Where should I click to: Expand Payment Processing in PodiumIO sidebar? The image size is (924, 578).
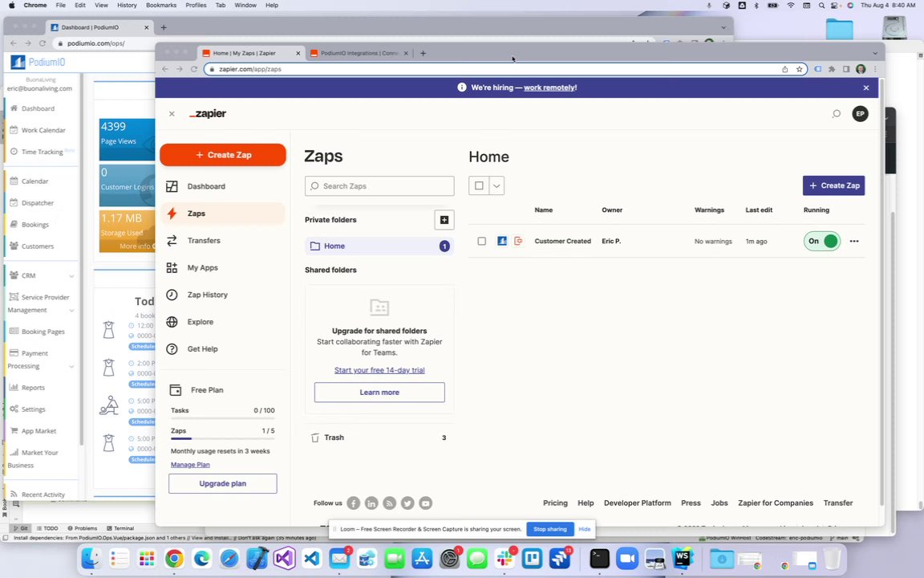[x=71, y=366]
